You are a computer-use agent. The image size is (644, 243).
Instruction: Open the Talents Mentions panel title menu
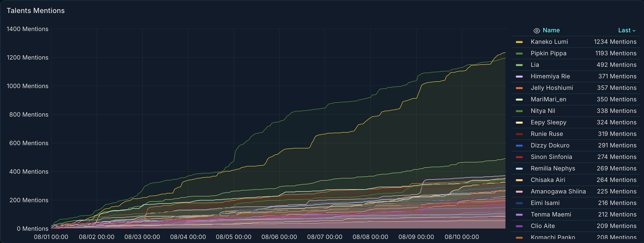click(x=36, y=11)
